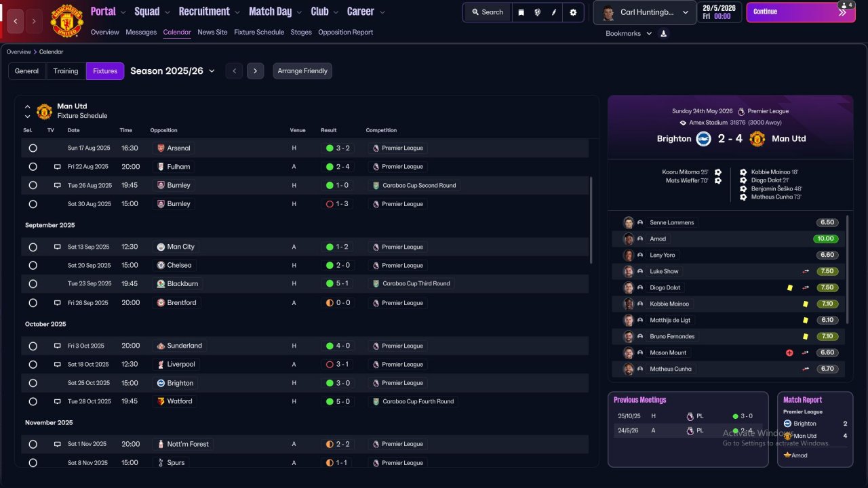Screen dimensions: 868x488
Task: Open the News Site sub-menu item
Action: point(212,32)
